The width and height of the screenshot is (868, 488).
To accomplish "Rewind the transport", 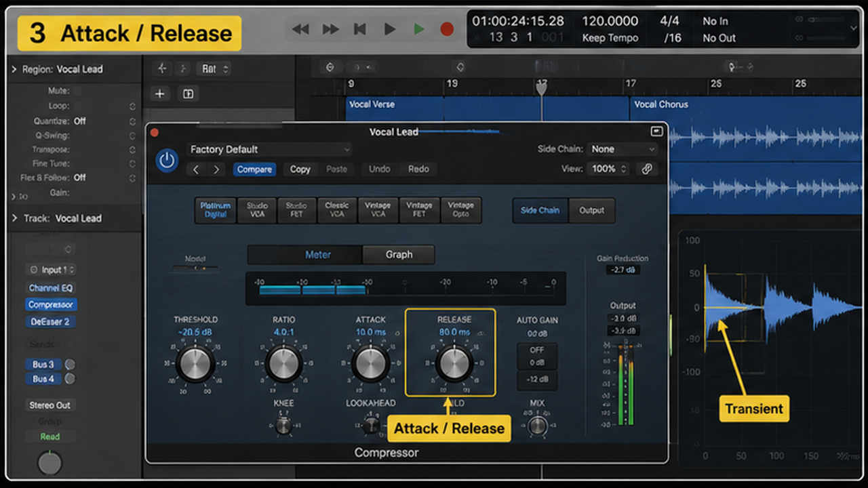I will pyautogui.click(x=300, y=29).
